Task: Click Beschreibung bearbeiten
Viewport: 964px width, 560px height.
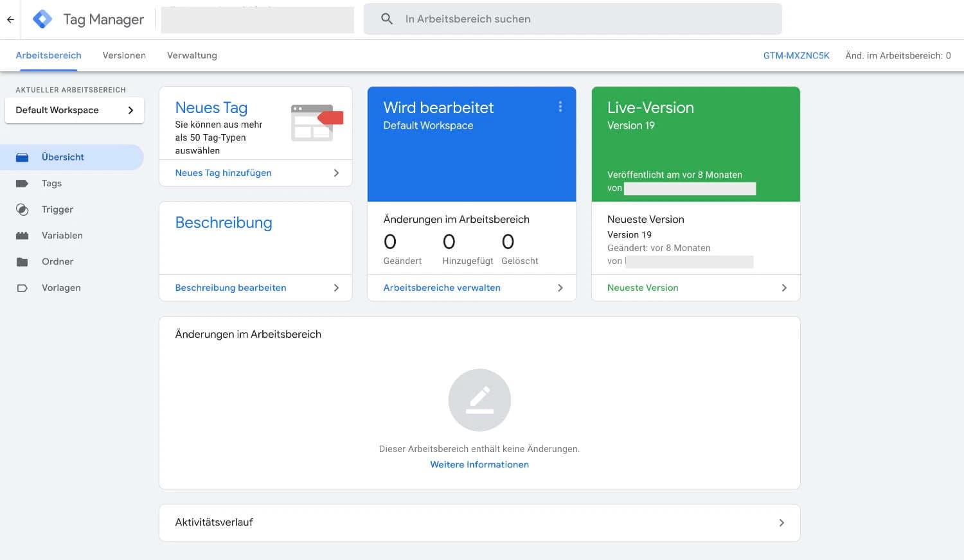Action: (231, 288)
